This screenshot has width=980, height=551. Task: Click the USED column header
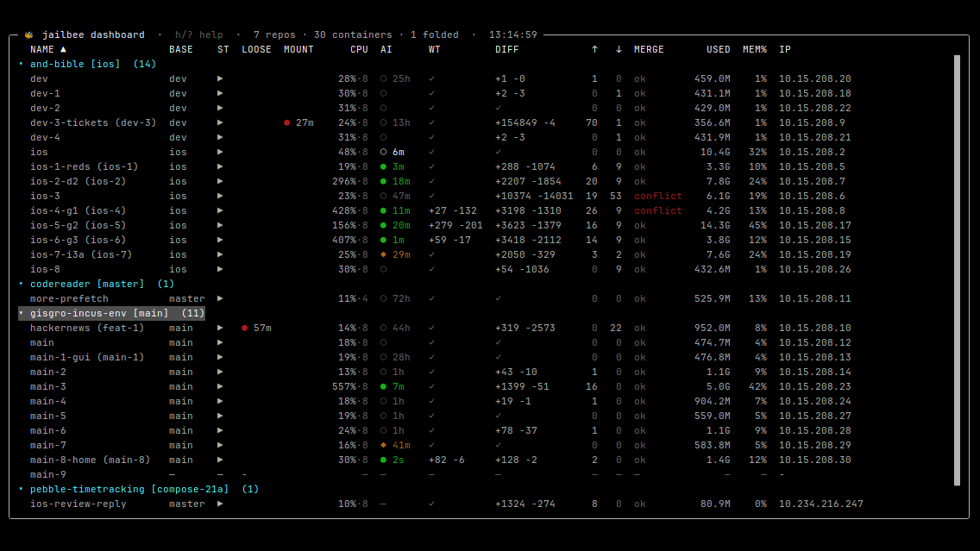pos(718,49)
